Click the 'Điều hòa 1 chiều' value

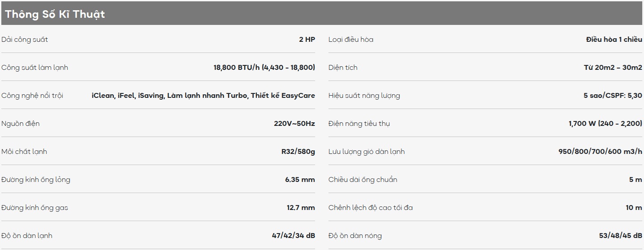tap(614, 40)
